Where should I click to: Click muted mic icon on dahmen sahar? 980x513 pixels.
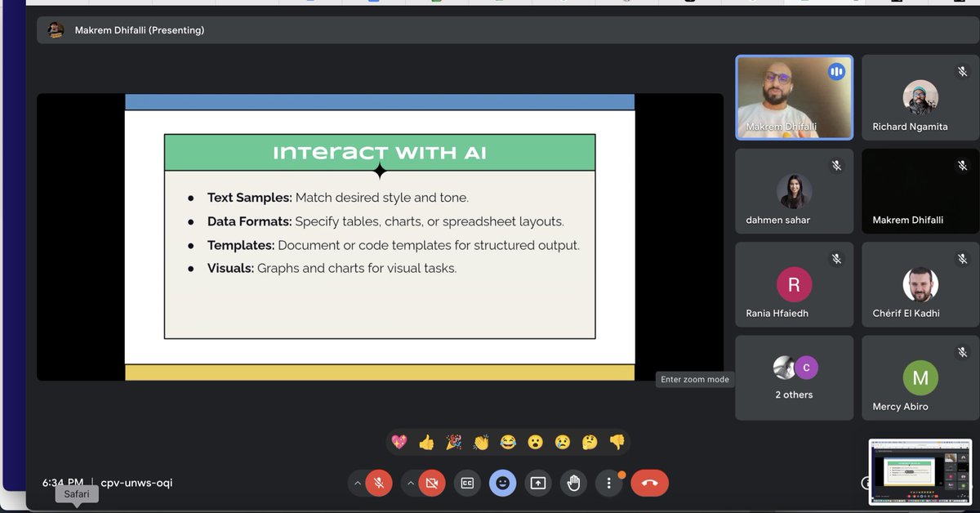point(836,165)
